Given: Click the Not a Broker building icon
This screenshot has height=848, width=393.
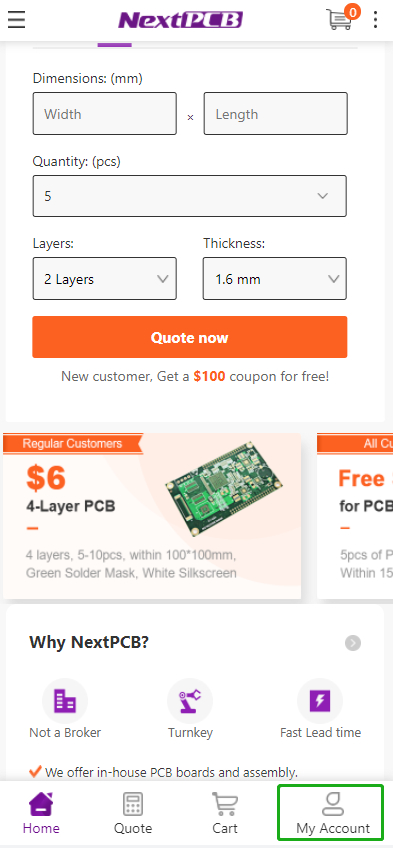Looking at the screenshot, I should (65, 701).
